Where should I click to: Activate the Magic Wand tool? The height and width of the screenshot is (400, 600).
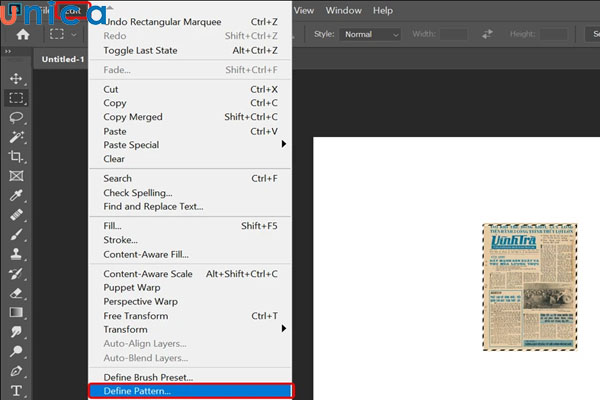[16, 137]
